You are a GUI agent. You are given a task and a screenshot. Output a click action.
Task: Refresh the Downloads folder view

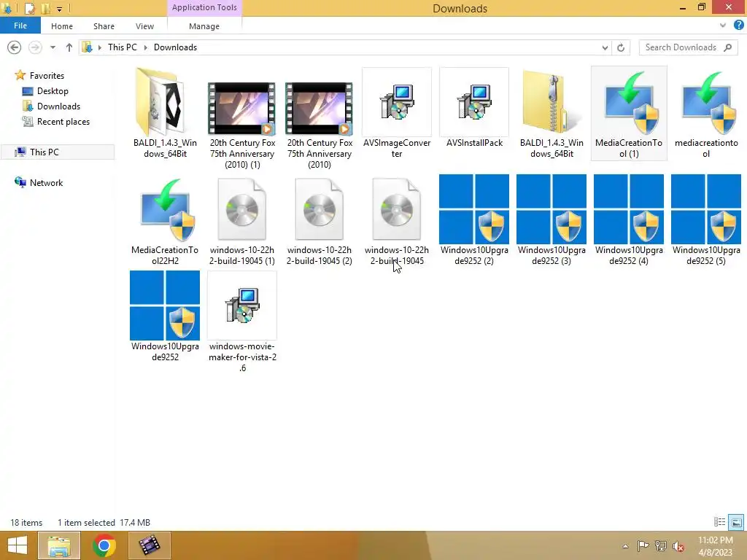pos(621,47)
